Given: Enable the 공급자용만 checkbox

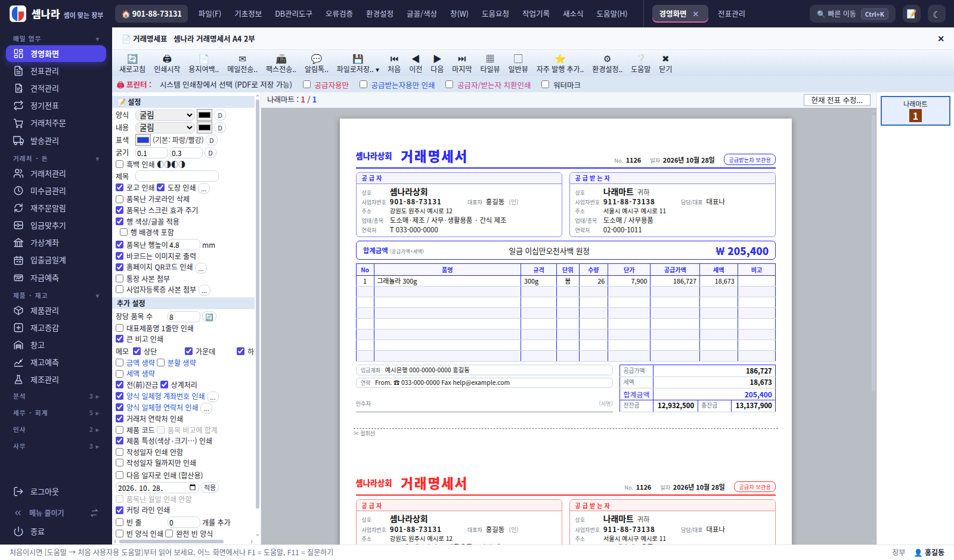Looking at the screenshot, I should coord(307,85).
